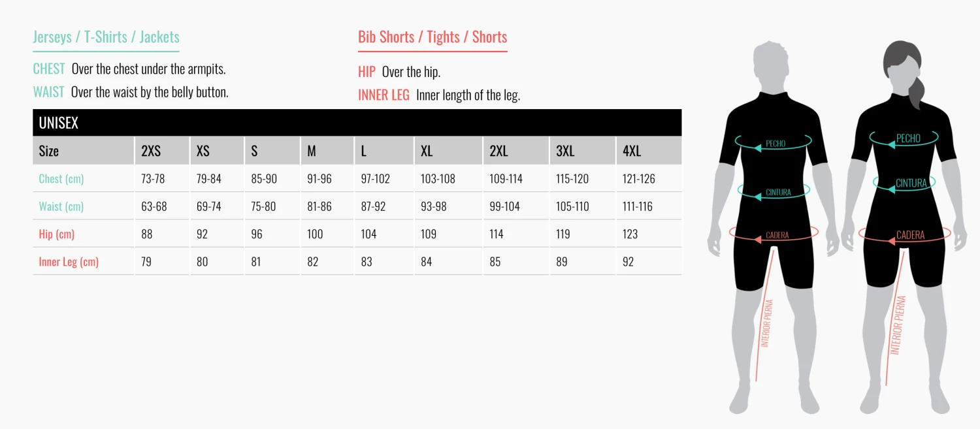The image size is (980, 429).
Task: Click the PECHO chest label on female figure
Action: (908, 138)
